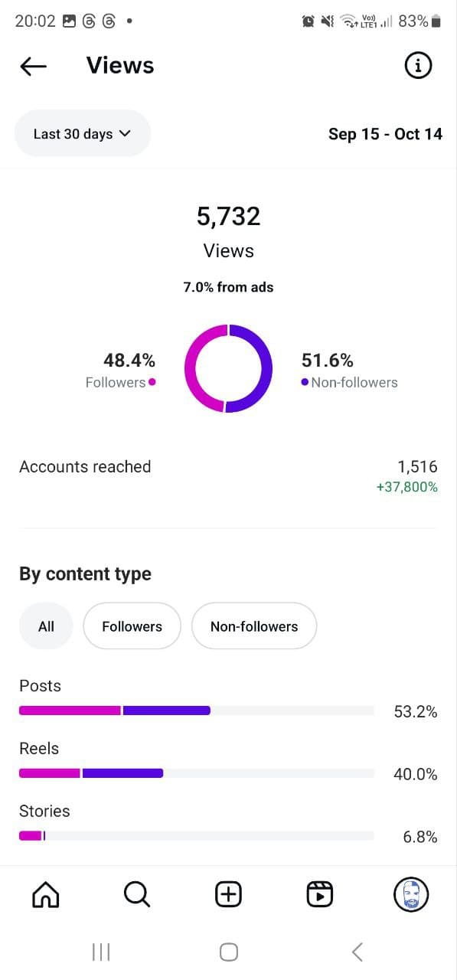This screenshot has width=457, height=980.
Task: Tap Android system back chevron
Action: pos(357,952)
